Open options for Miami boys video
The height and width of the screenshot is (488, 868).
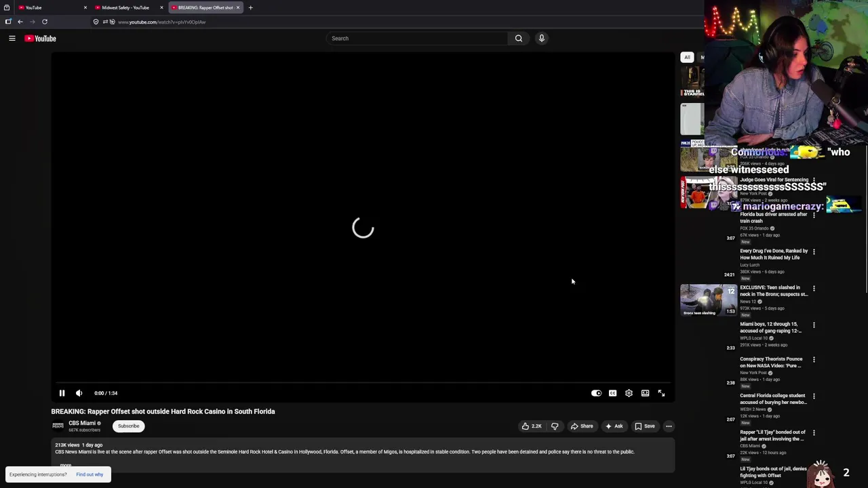814,325
